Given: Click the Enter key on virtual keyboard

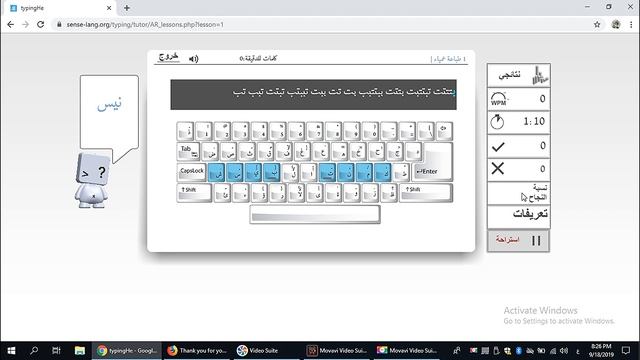Looking at the screenshot, I should pyautogui.click(x=432, y=171).
